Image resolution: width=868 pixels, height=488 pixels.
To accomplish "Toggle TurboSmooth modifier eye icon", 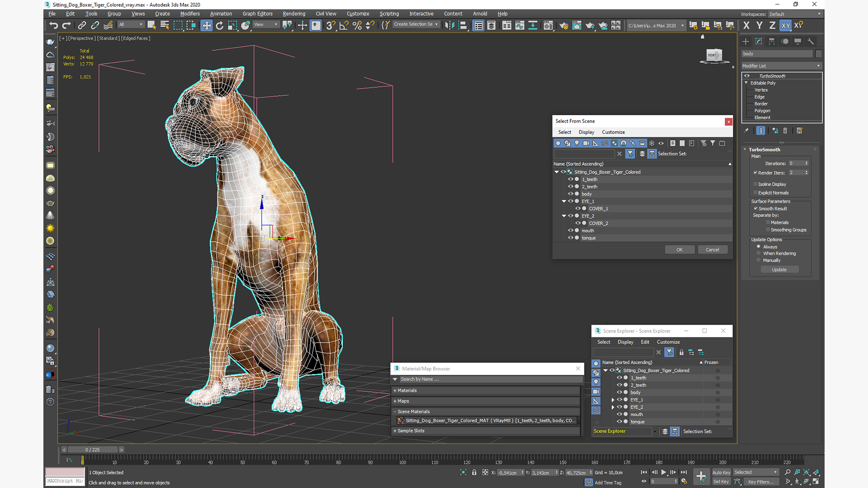I will point(747,76).
